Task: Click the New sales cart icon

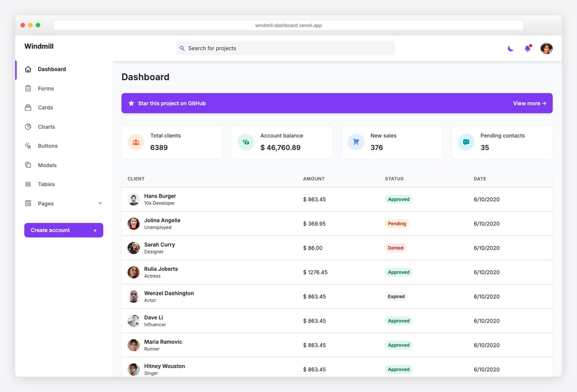Action: 356,142
